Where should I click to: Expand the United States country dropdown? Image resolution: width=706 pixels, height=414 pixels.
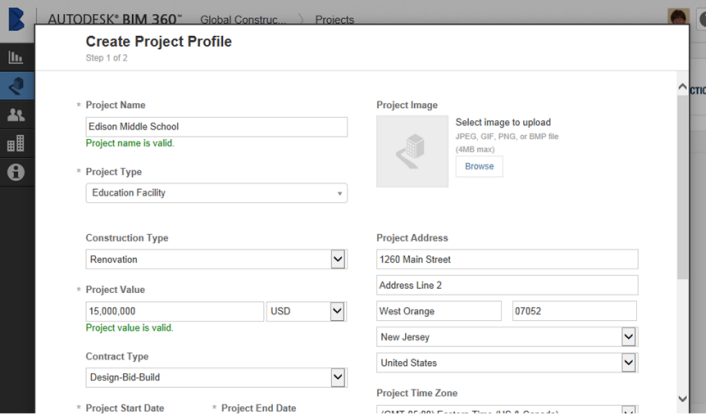click(x=628, y=363)
